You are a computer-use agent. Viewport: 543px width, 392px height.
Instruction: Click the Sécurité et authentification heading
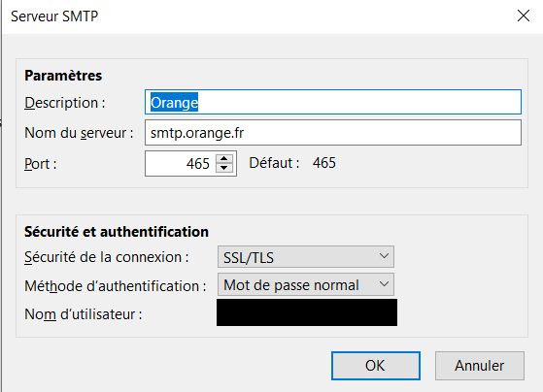[117, 232]
